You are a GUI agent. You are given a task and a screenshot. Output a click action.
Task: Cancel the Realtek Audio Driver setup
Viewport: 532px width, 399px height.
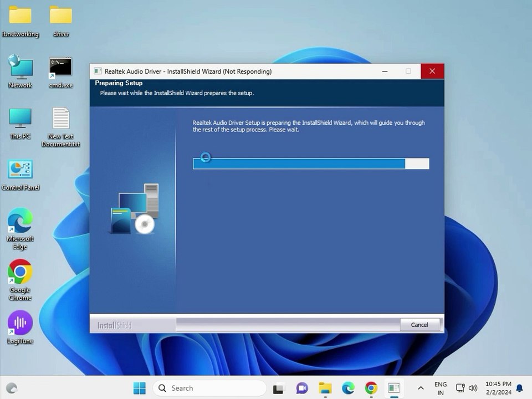[420, 325]
